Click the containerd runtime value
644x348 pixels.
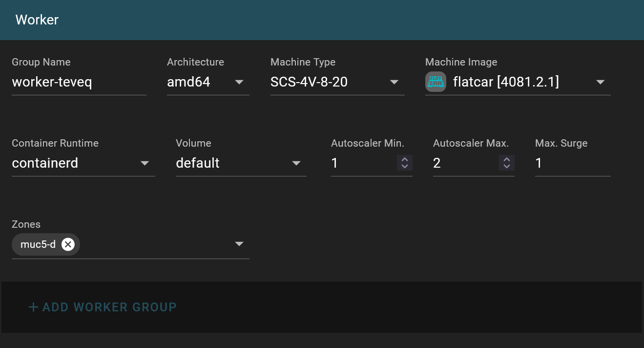pos(45,163)
